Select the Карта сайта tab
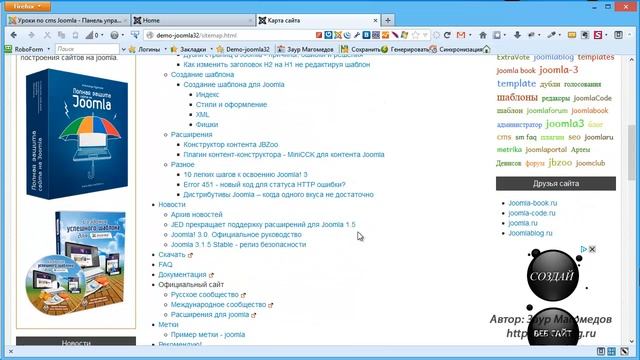 (x=318, y=20)
